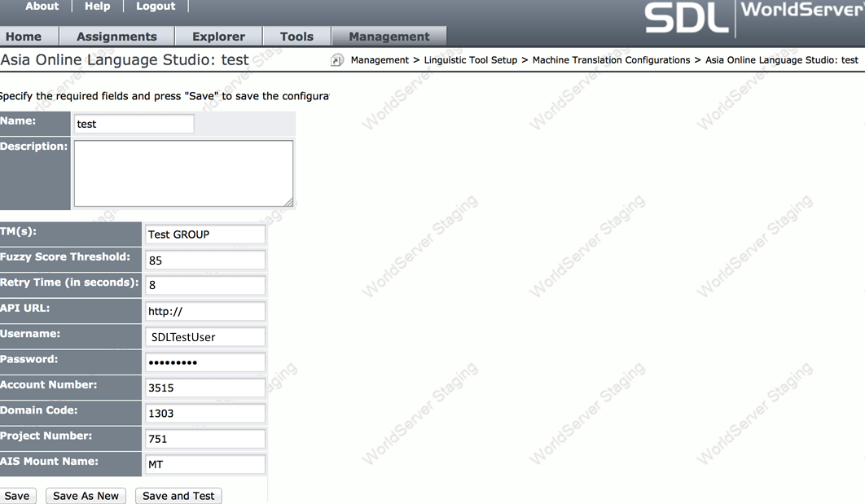Select the Management tab

pyautogui.click(x=389, y=37)
